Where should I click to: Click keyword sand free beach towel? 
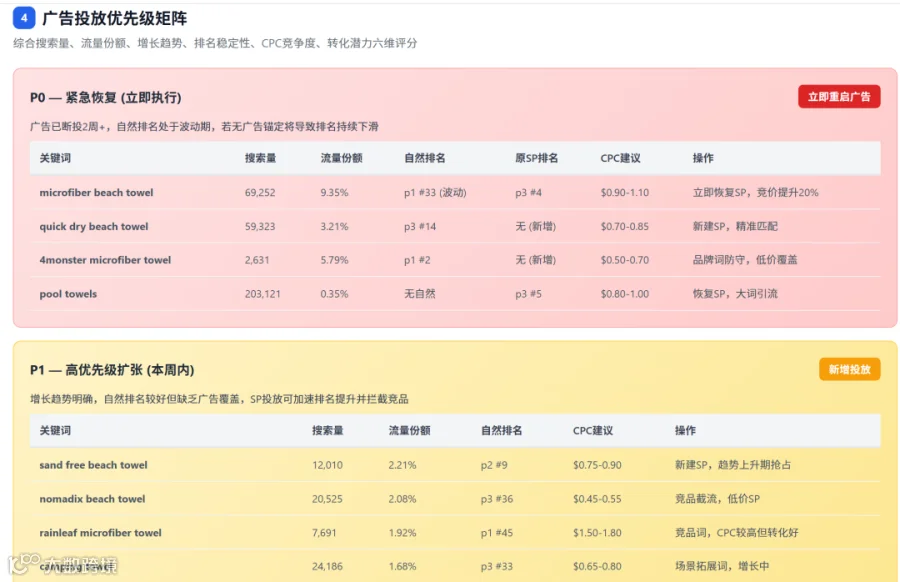click(x=94, y=465)
